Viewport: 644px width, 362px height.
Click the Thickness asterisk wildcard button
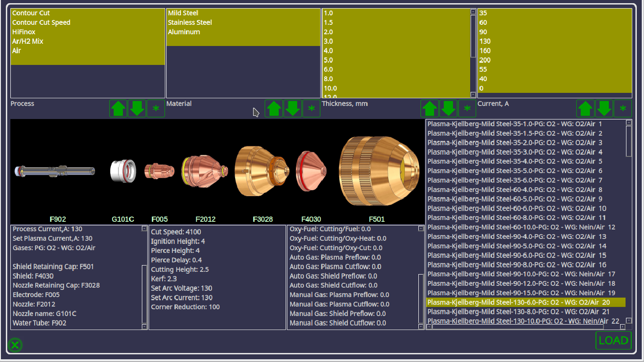point(467,109)
